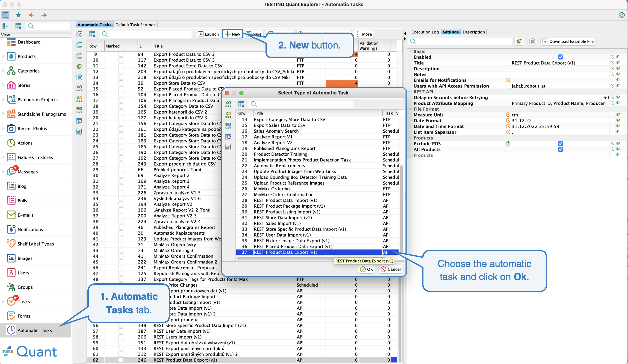
Task: Collapse the Products settings section
Action: [x=410, y=138]
